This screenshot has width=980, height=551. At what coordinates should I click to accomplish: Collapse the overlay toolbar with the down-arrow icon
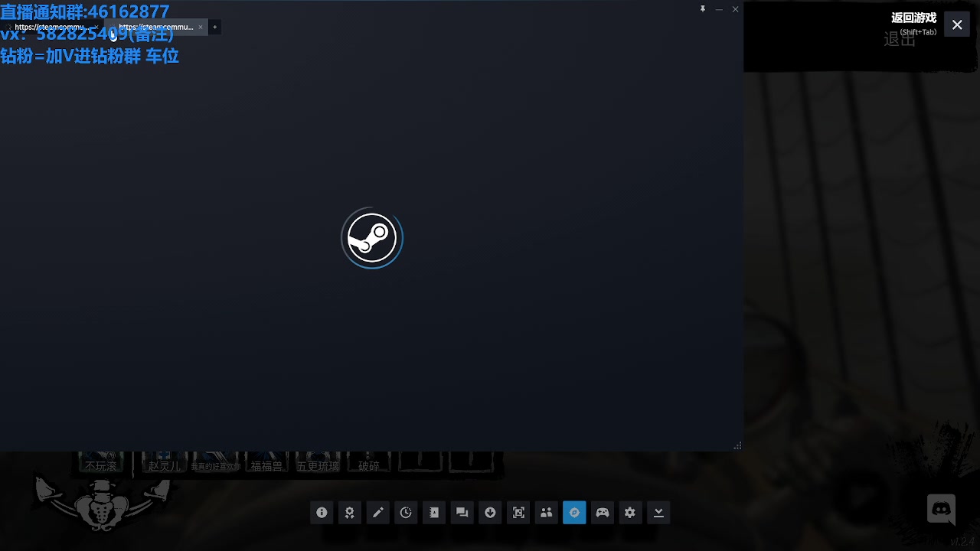[658, 513]
